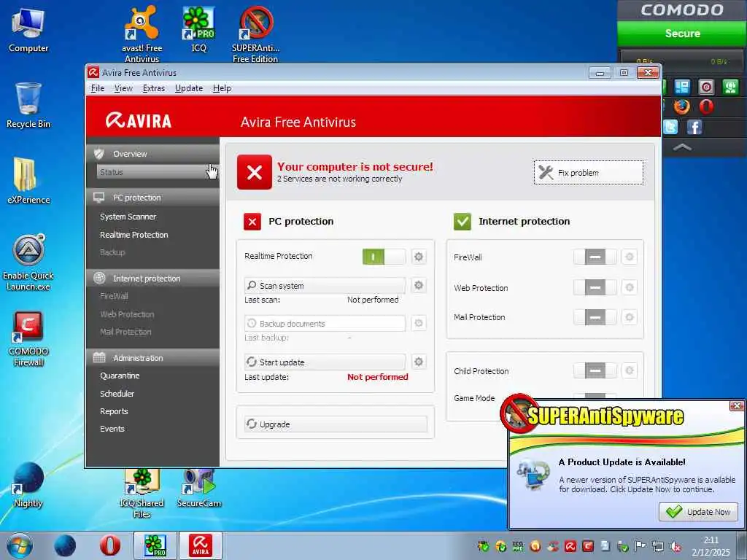Open the avast! Free Antivirus desktop shortcut
This screenshot has width=747, height=560.
142,34
